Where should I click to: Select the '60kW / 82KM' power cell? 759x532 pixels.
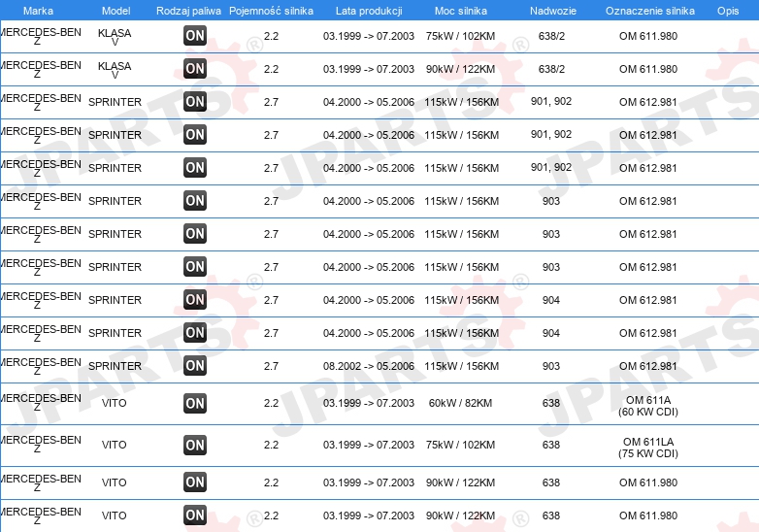(x=460, y=403)
